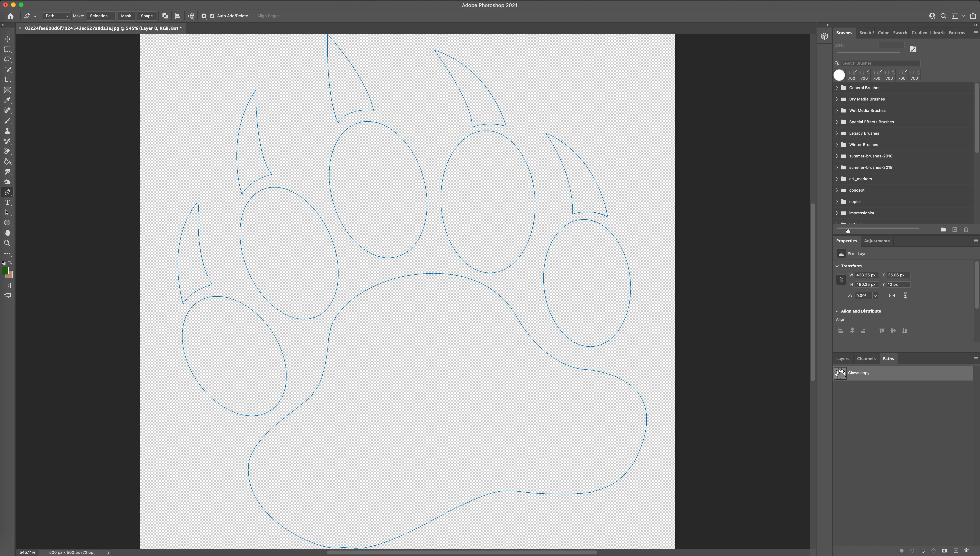This screenshot has width=980, height=556.
Task: Open the Adjustments tab
Action: (877, 241)
